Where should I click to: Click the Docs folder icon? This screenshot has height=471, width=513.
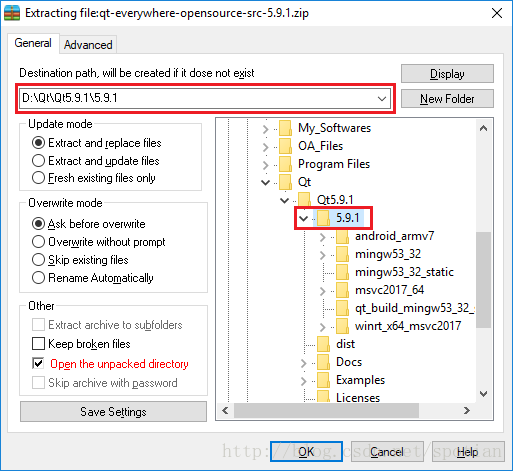[x=323, y=362]
